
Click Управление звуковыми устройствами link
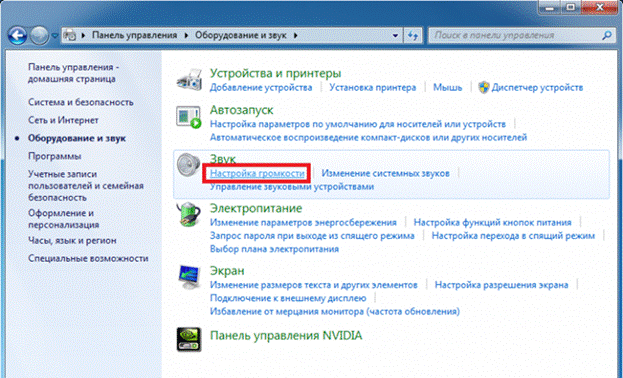coord(292,187)
